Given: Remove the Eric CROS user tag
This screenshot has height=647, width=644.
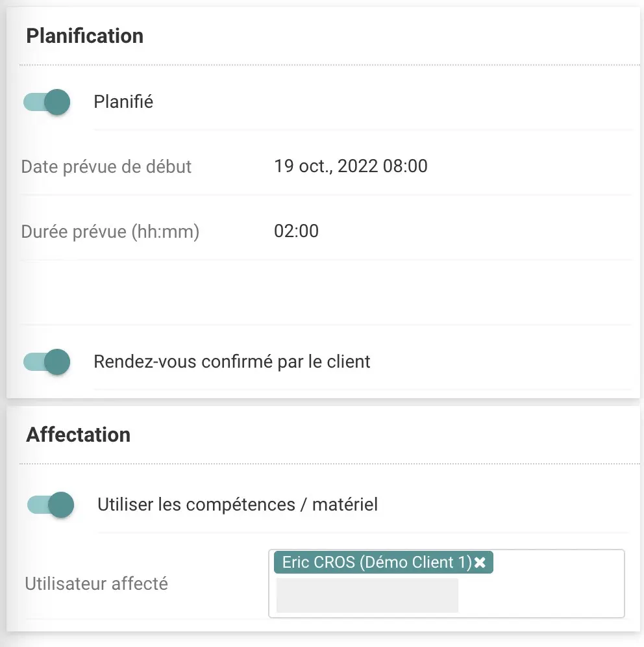Looking at the screenshot, I should pos(480,563).
